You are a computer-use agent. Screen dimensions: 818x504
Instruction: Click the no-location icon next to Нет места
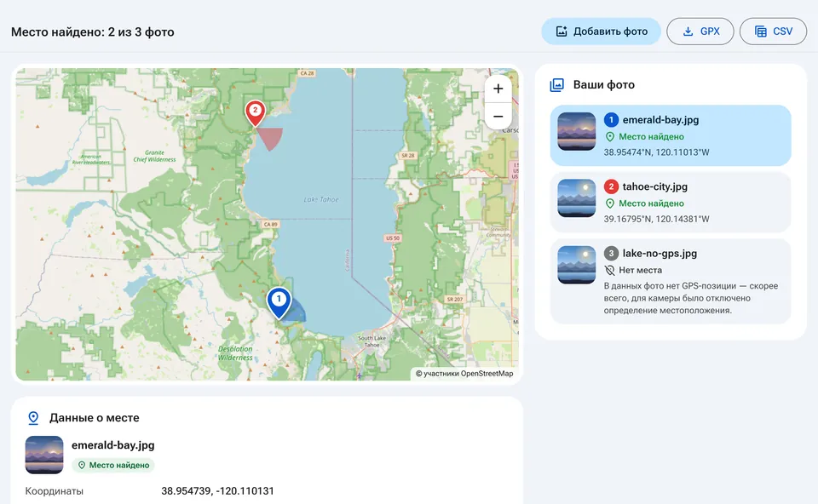tap(609, 270)
